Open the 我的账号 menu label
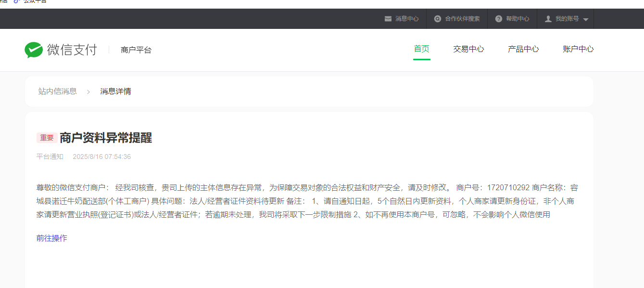 tap(567, 19)
